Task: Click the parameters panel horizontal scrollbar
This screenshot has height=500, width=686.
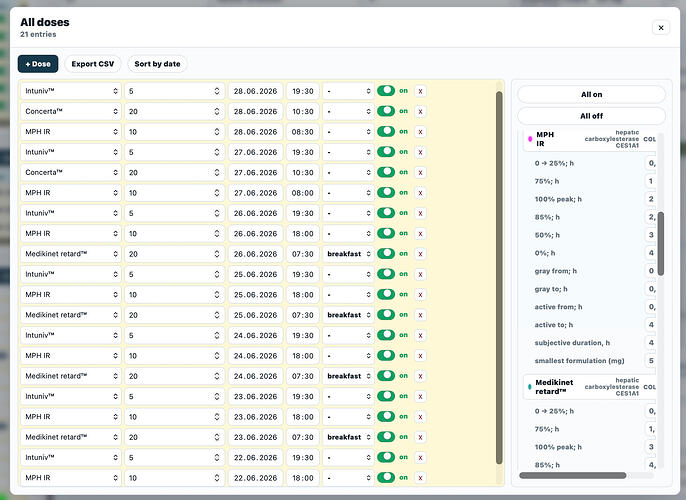Action: click(573, 476)
